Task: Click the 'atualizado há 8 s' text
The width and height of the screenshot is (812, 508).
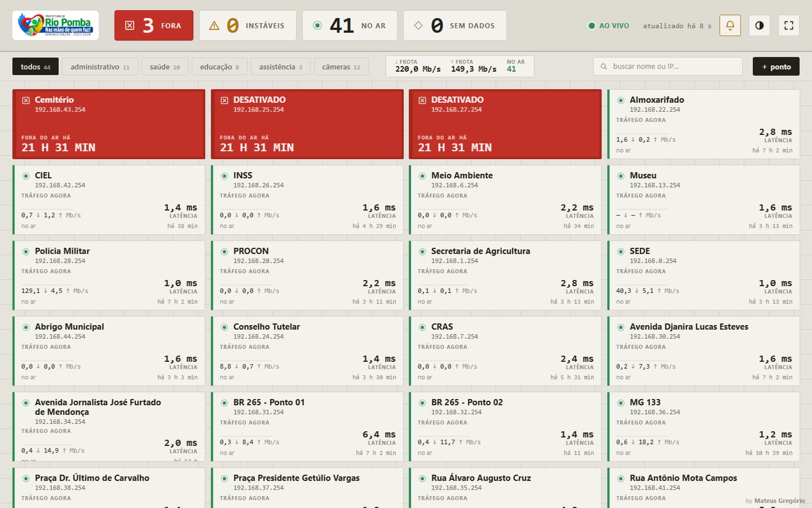Action: coord(677,26)
